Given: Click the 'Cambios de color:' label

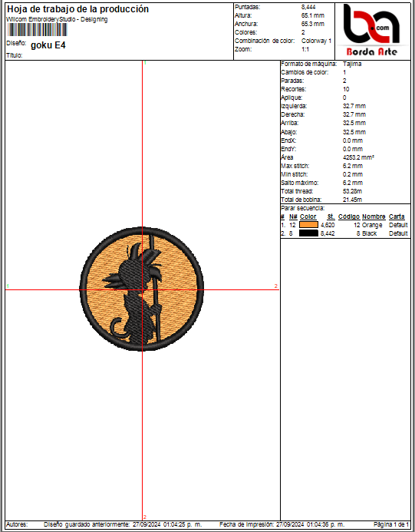Looking at the screenshot, I should tap(305, 72).
